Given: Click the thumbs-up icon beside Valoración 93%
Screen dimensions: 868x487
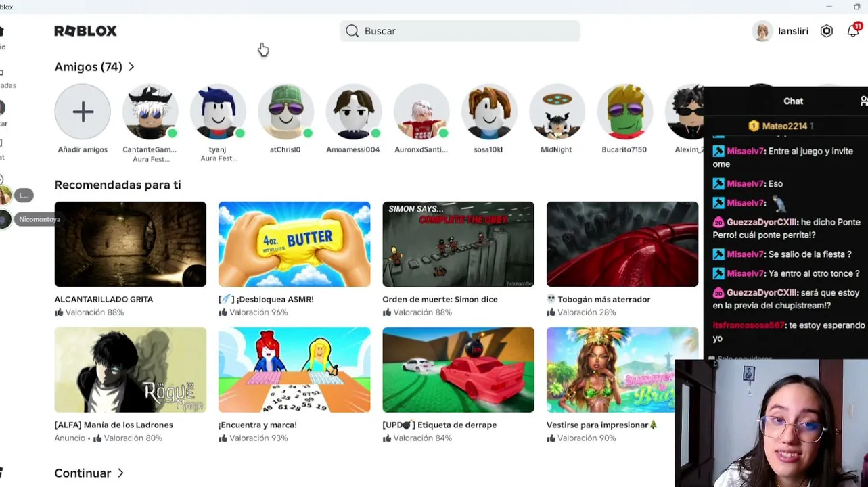Looking at the screenshot, I should pos(223,438).
